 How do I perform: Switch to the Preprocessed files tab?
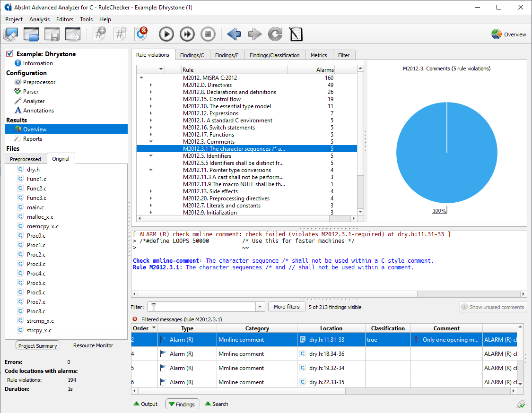point(26,159)
